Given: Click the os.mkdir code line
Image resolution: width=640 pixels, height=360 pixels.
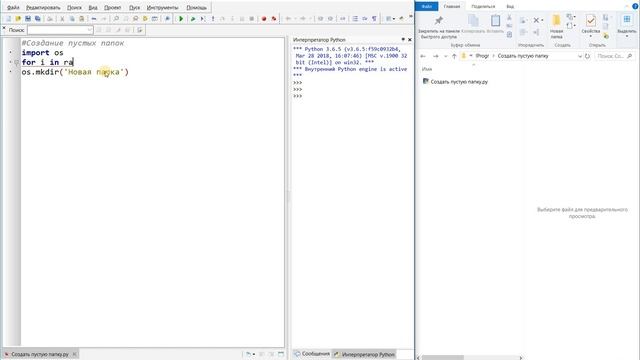Looking at the screenshot, I should click(x=75, y=72).
